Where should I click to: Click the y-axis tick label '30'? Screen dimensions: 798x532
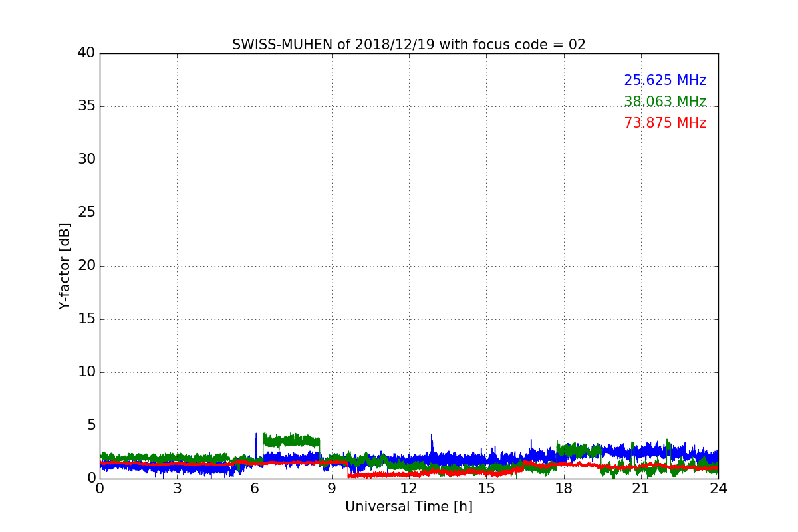pyautogui.click(x=86, y=159)
